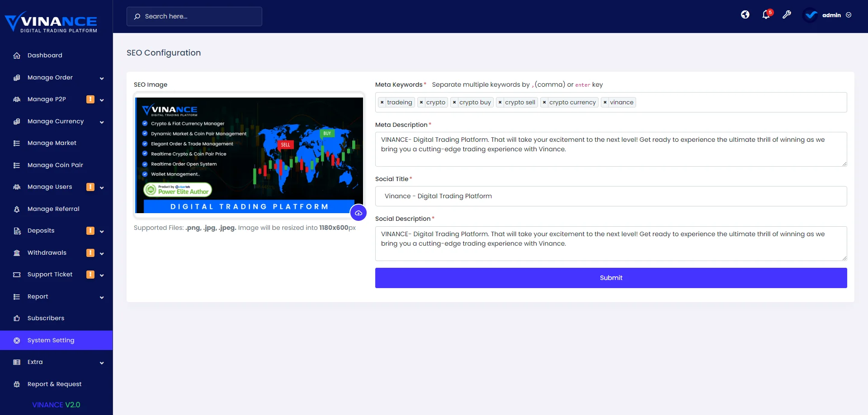Expand the Manage P2P submenu chevron
The image size is (868, 415).
(x=102, y=100)
